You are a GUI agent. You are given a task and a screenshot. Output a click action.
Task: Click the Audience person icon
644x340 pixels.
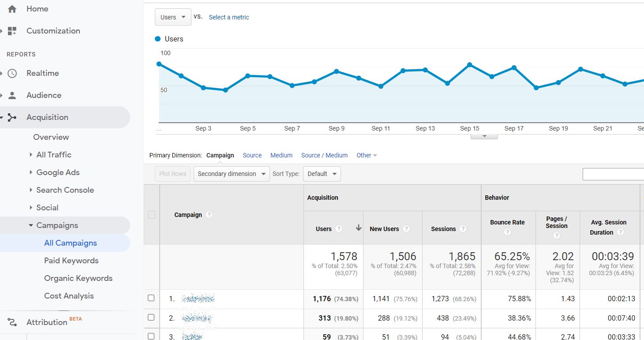pos(12,95)
